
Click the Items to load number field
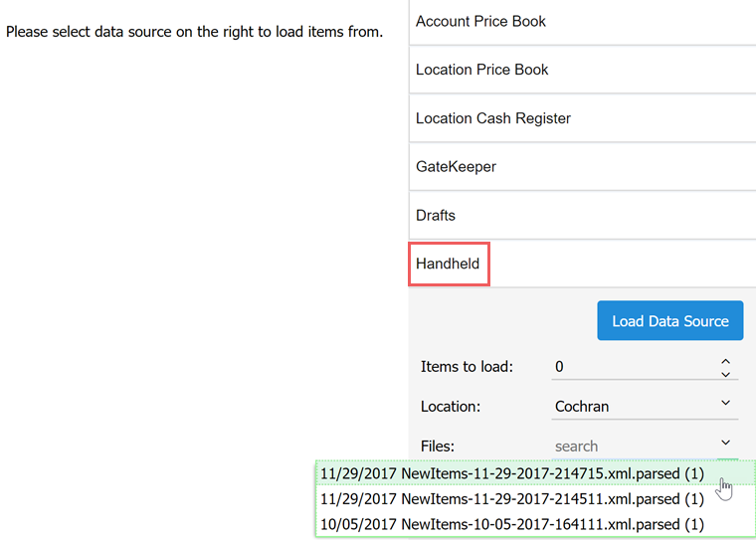(634, 367)
